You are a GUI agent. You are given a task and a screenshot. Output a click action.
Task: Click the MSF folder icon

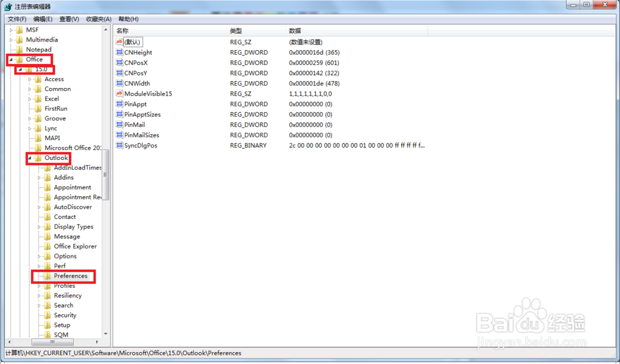coord(19,30)
